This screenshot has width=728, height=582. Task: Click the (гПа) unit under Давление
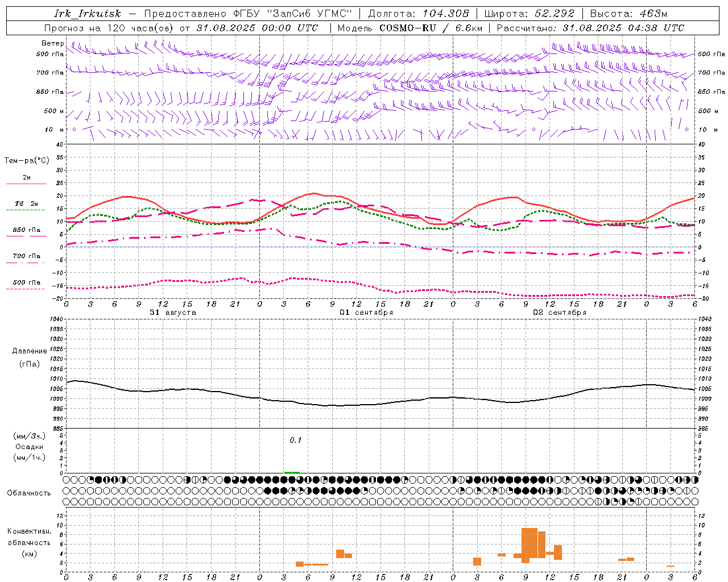click(x=30, y=364)
